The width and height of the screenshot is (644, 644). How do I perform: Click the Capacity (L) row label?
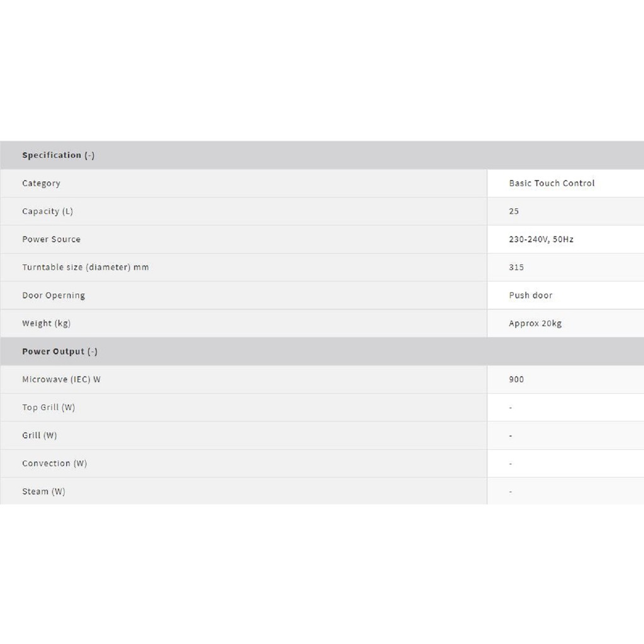[x=47, y=211]
